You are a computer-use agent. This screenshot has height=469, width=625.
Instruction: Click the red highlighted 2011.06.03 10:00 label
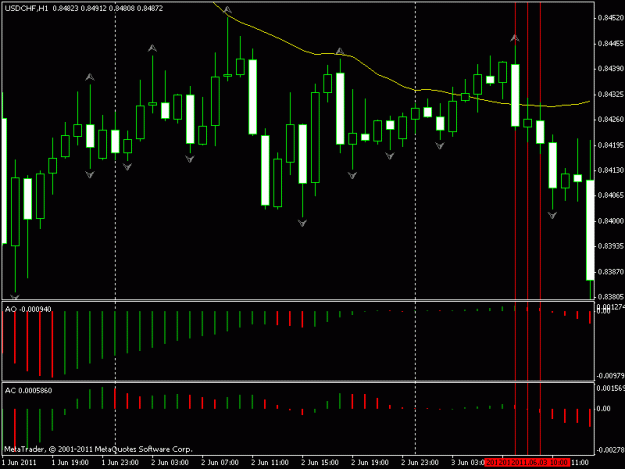[x=540, y=463]
